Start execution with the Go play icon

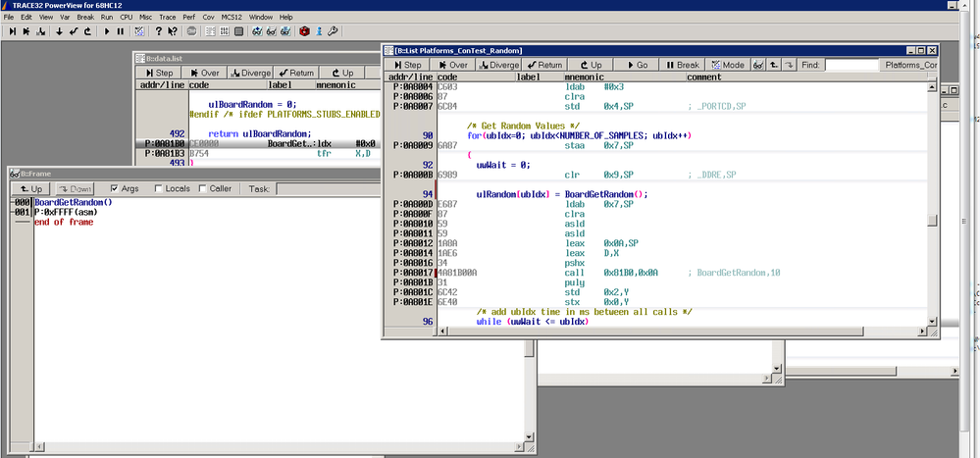(107, 31)
